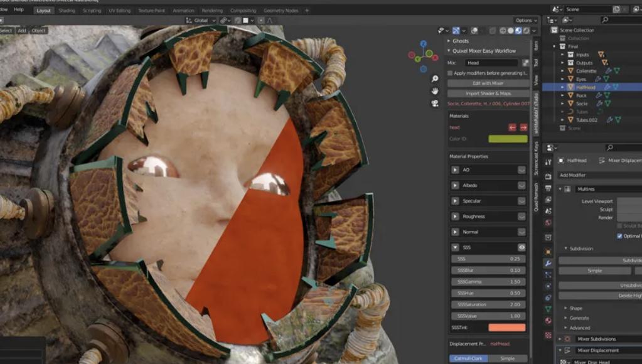Viewport: 642px width, 364px height.
Task: Select the Catmull-Clark displacement option
Action: click(468, 358)
